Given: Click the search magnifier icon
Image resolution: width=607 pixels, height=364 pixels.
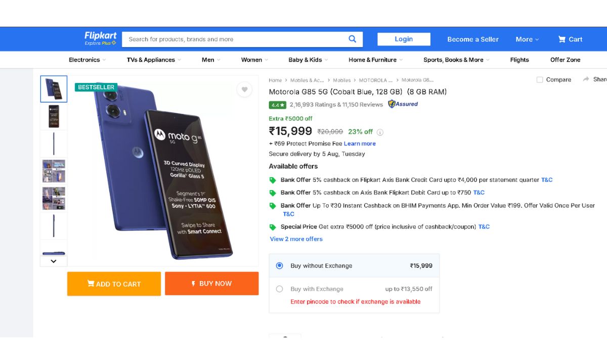Looking at the screenshot, I should coord(353,39).
